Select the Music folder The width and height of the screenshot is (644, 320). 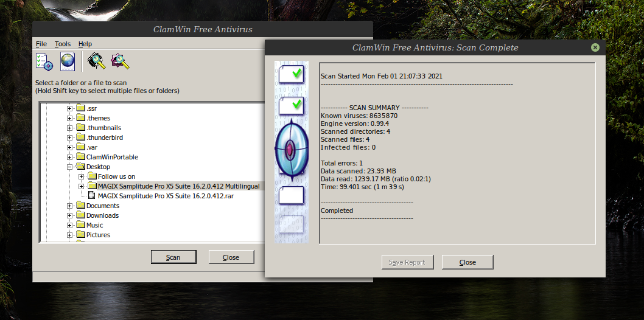(94, 225)
